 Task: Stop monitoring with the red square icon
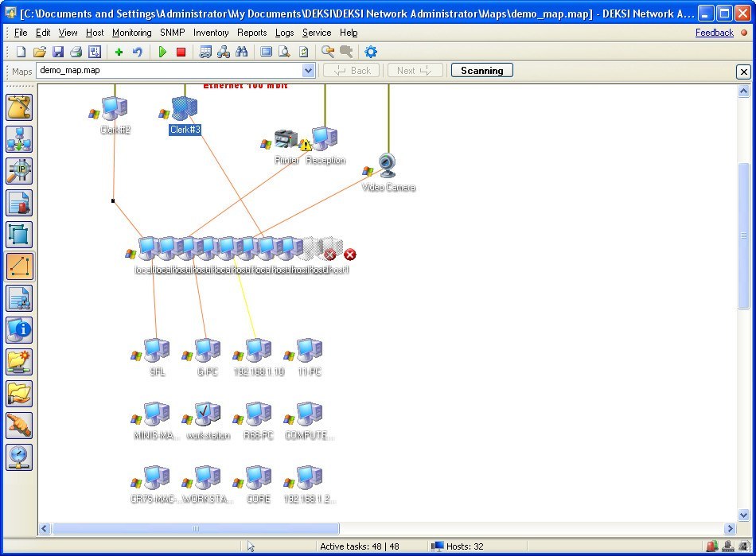tap(181, 52)
